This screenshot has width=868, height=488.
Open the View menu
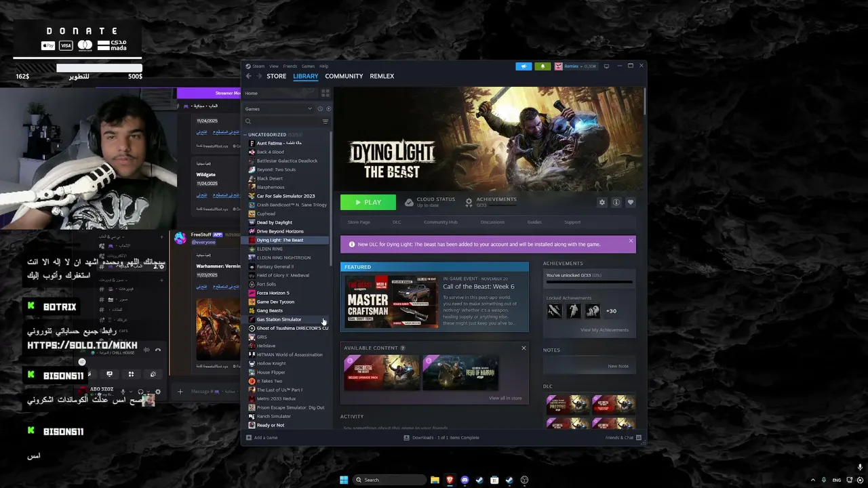[x=273, y=66]
